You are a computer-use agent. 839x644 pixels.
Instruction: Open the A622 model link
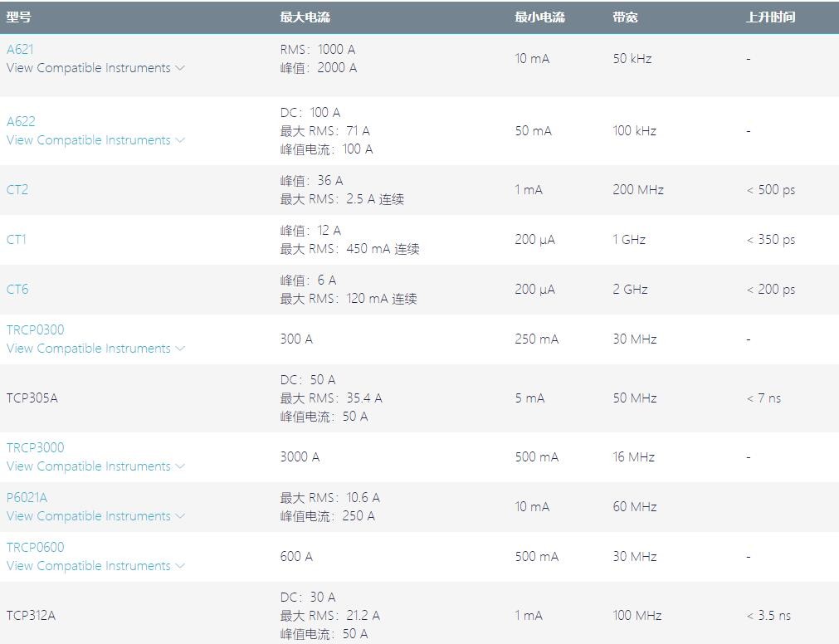[21, 121]
